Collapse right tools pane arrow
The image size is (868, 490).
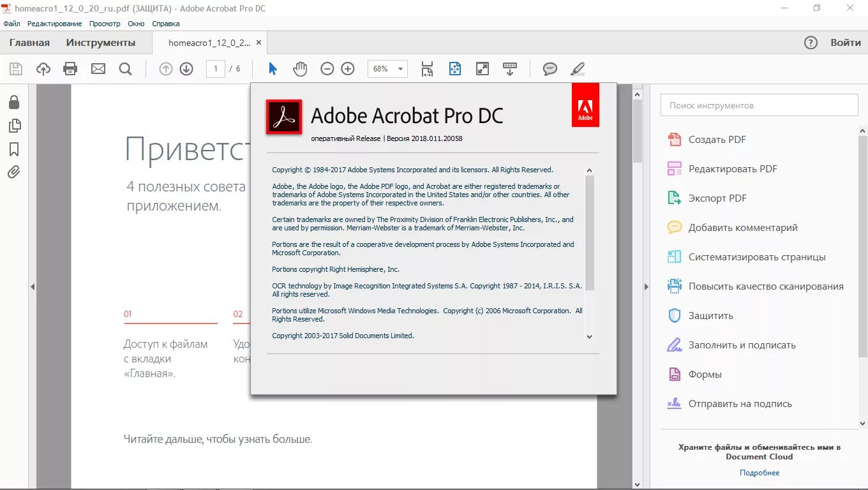(646, 287)
